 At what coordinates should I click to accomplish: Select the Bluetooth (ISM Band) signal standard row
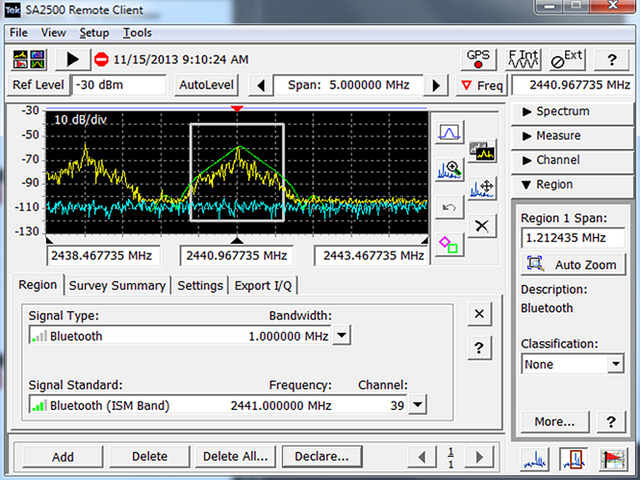point(218,405)
